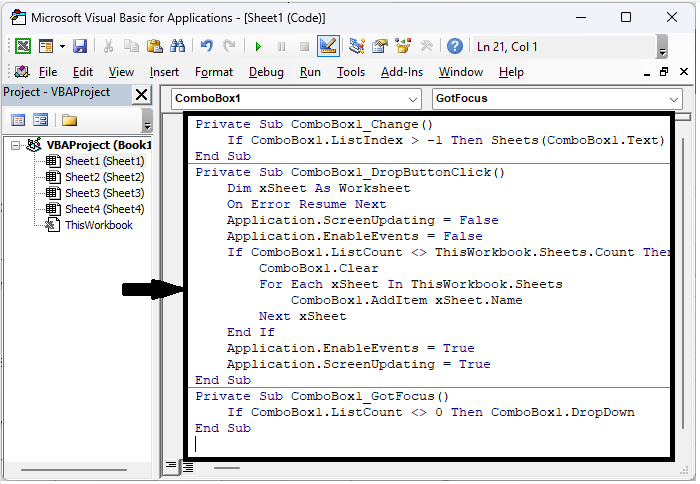700x484 pixels.
Task: Open Visual Basic Help question mark icon
Action: 454,46
